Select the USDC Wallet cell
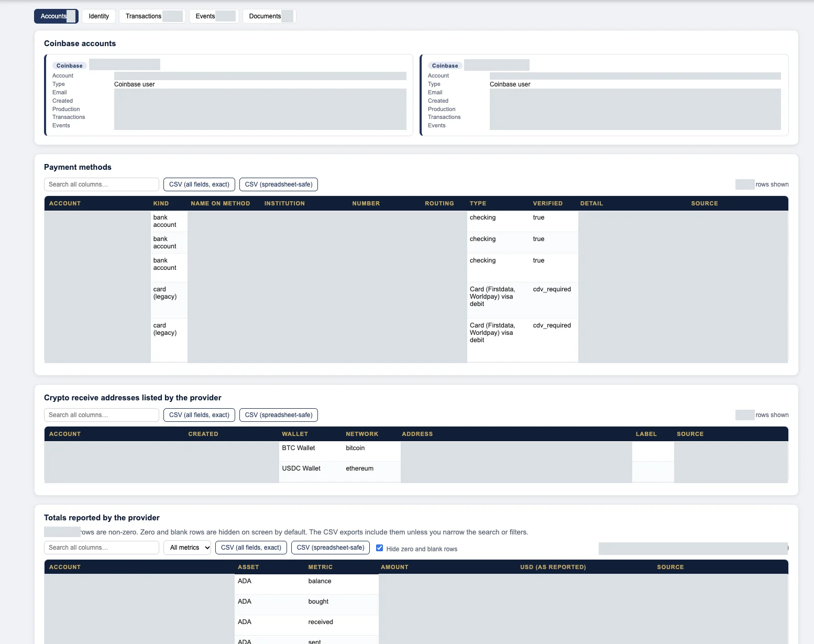Image resolution: width=814 pixels, height=644 pixels. pyautogui.click(x=301, y=468)
